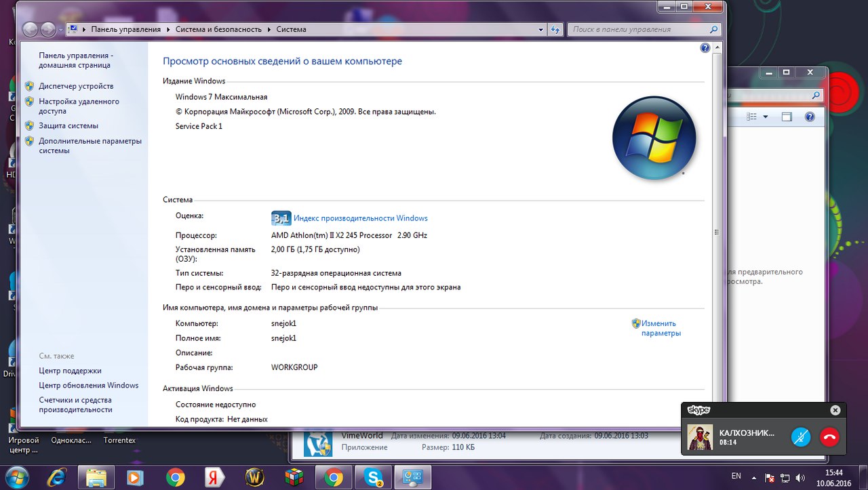Click the EN language indicator

[x=736, y=476]
